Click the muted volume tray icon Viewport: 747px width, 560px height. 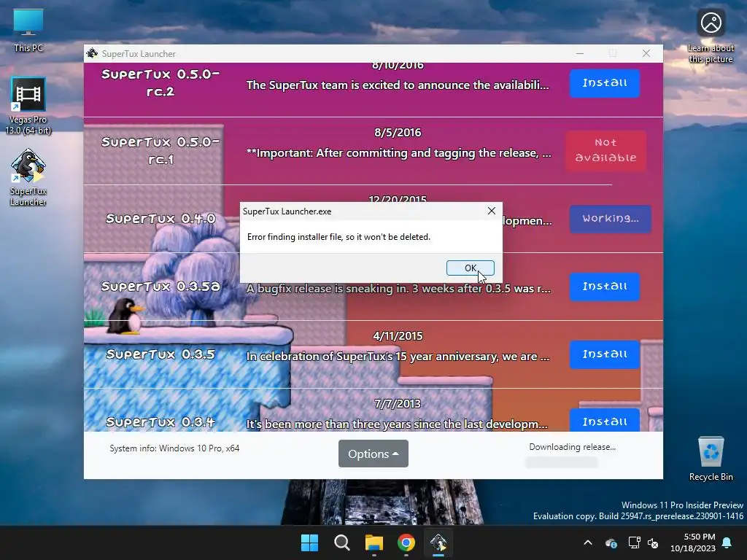pos(653,542)
